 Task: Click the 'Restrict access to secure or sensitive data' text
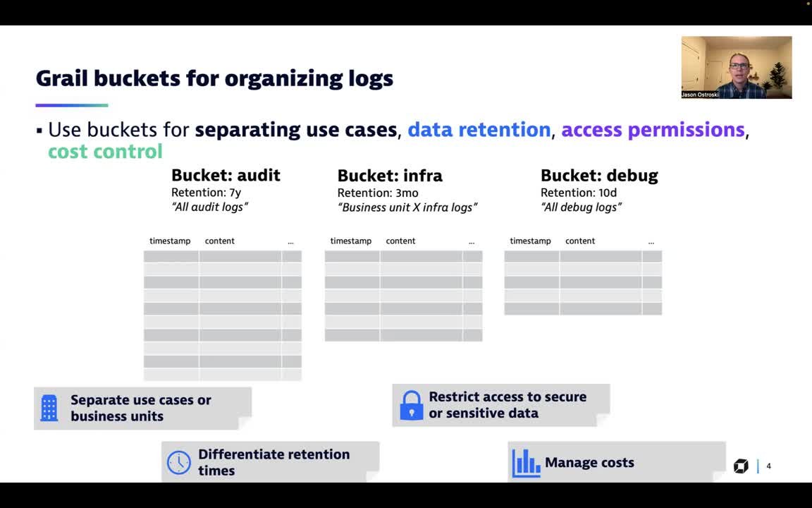point(508,405)
